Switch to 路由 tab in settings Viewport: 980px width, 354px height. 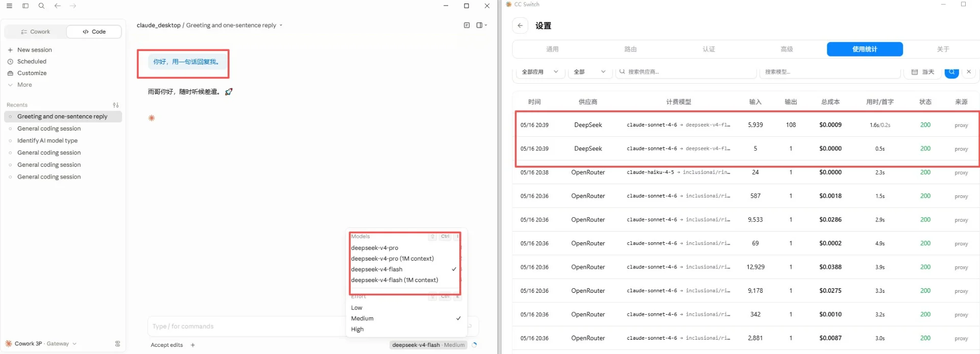(630, 49)
